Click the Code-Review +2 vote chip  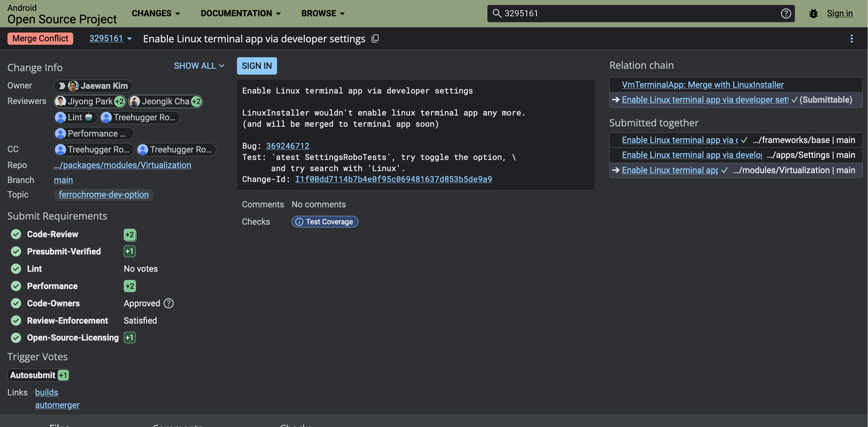(x=130, y=235)
